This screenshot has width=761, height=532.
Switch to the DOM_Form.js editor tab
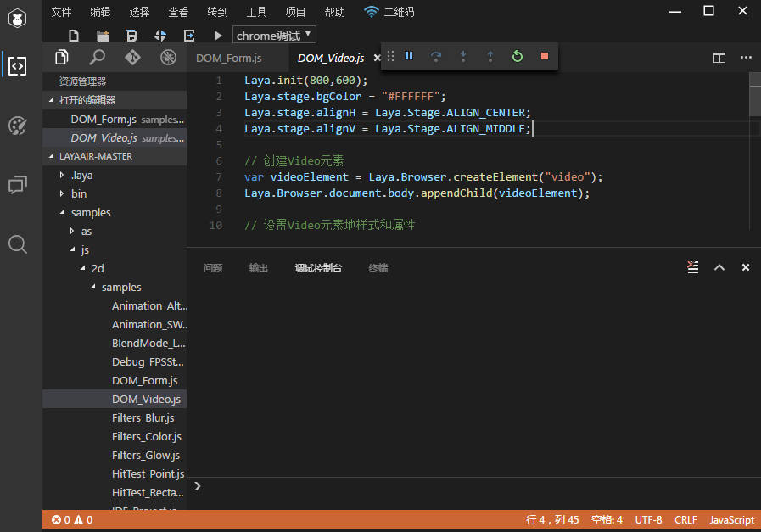229,58
